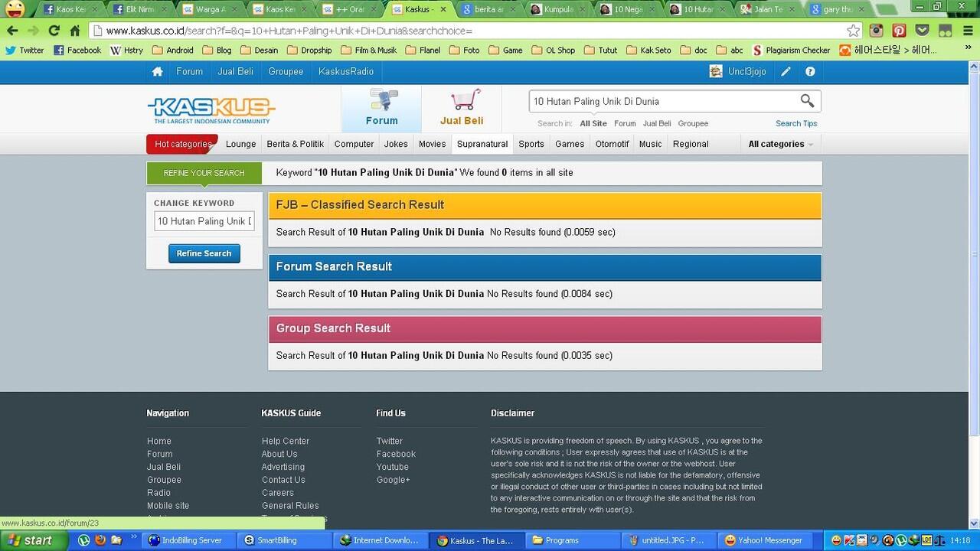The width and height of the screenshot is (980, 551).
Task: Switch to the Elit Nirm Facebook tab
Action: (x=142, y=9)
